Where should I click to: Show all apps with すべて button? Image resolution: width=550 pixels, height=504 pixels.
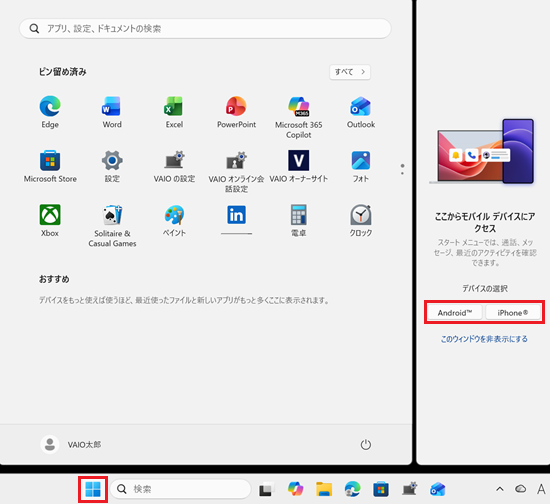click(x=350, y=72)
